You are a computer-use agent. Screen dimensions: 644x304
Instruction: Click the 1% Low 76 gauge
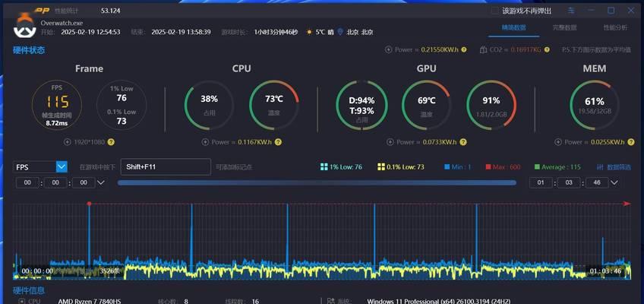coord(122,105)
